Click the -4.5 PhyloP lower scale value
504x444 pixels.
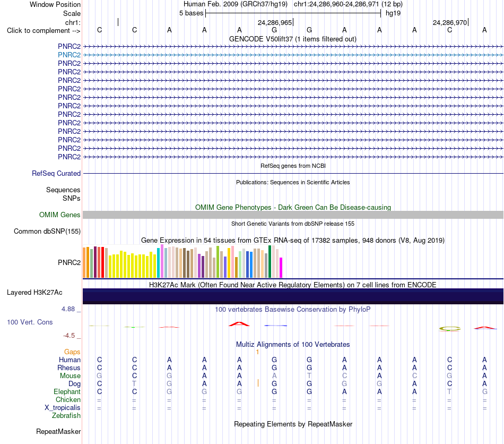coord(69,336)
